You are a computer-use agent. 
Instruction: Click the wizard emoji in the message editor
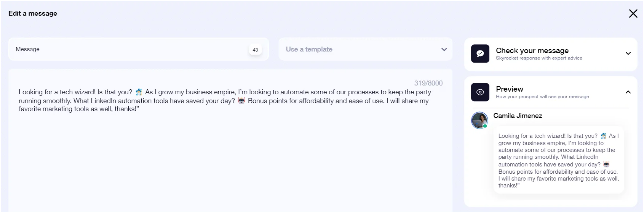click(139, 92)
